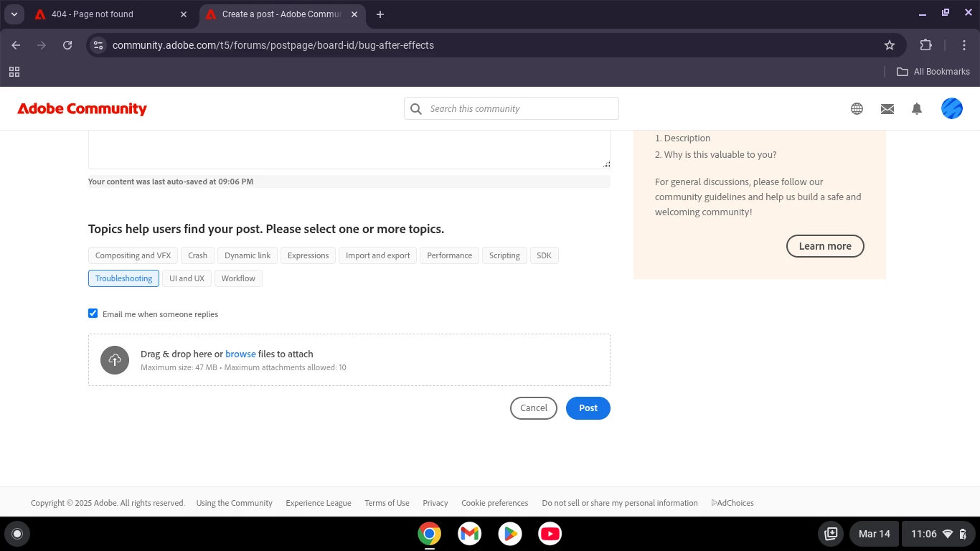Open the launcher circle button
The width and height of the screenshot is (980, 551).
click(x=17, y=534)
